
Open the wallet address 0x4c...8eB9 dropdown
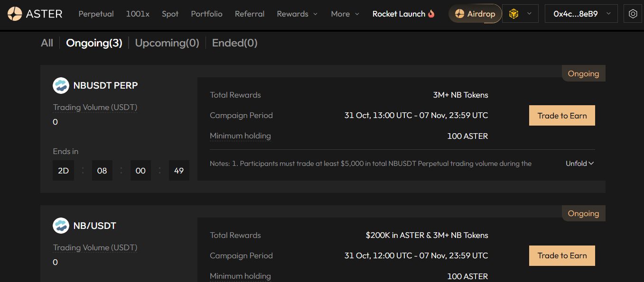581,14
